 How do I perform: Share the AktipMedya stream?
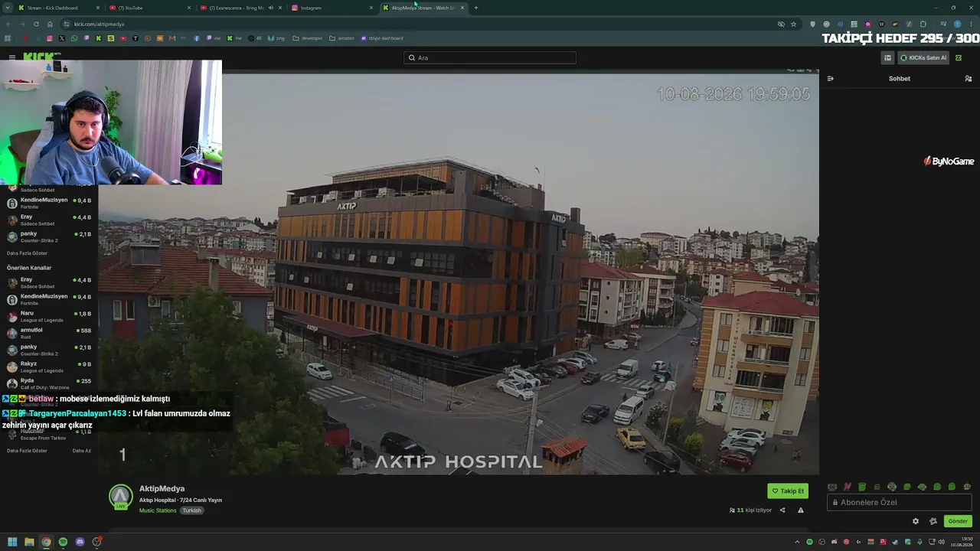click(x=782, y=510)
